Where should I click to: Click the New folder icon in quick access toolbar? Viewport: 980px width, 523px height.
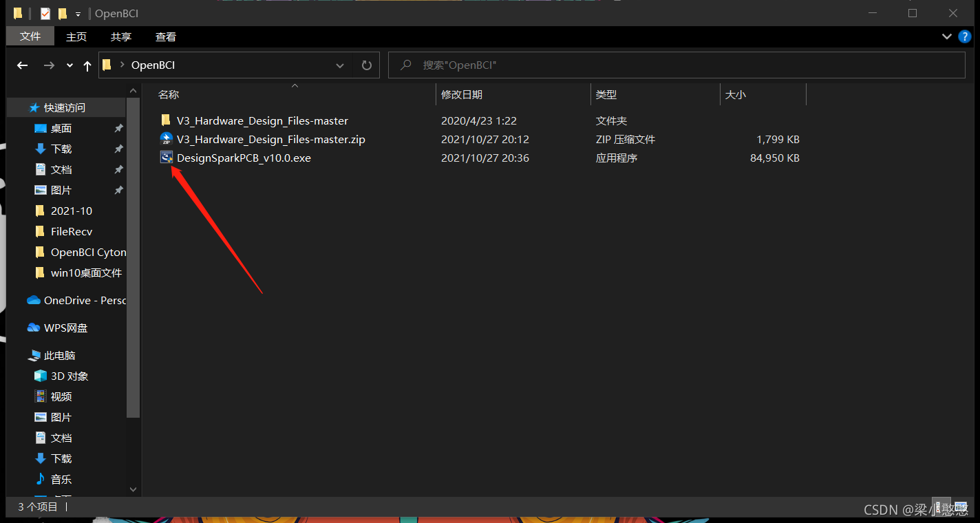tap(63, 13)
